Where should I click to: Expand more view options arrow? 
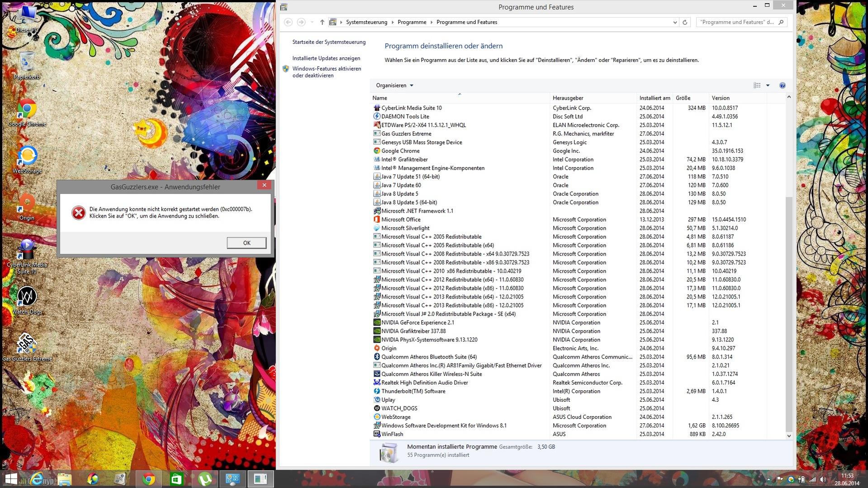768,85
